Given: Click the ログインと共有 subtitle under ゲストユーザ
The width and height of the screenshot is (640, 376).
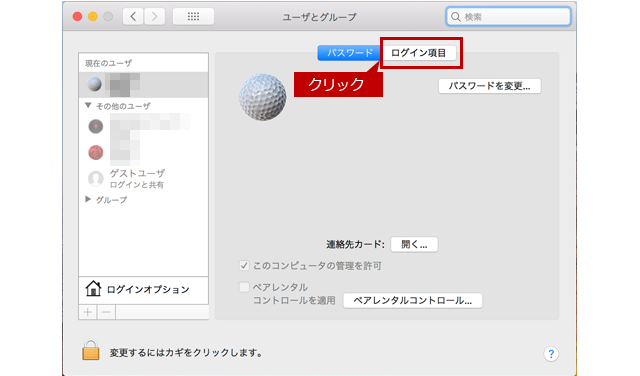Looking at the screenshot, I should [x=136, y=185].
